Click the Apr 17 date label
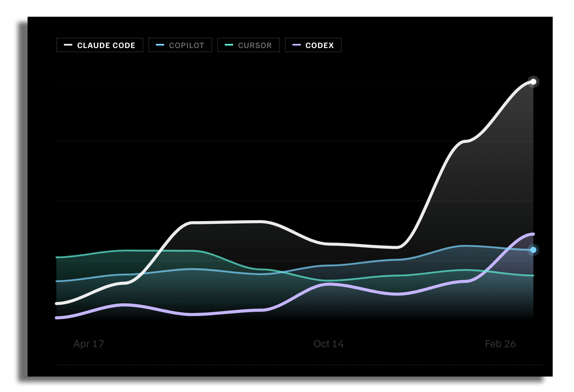 pos(89,344)
